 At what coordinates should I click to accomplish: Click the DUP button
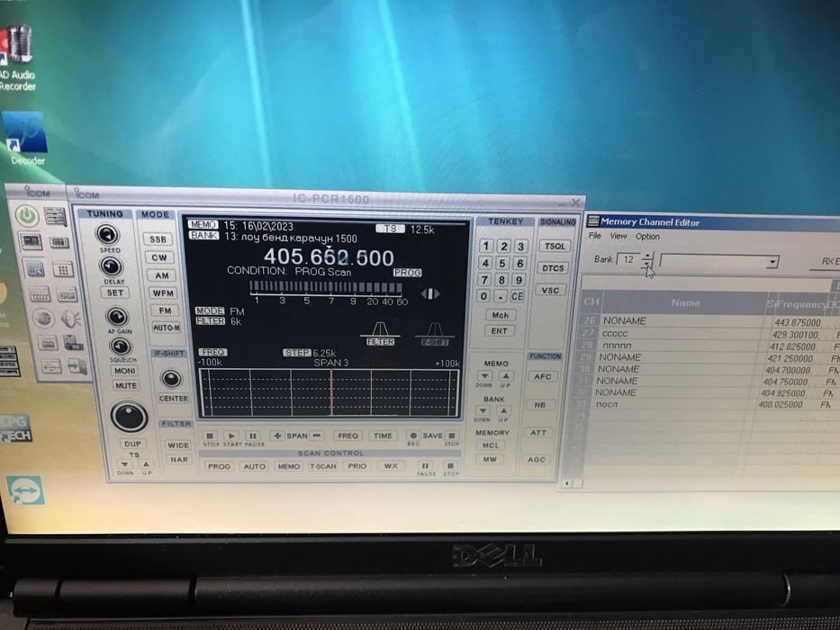coord(133,444)
